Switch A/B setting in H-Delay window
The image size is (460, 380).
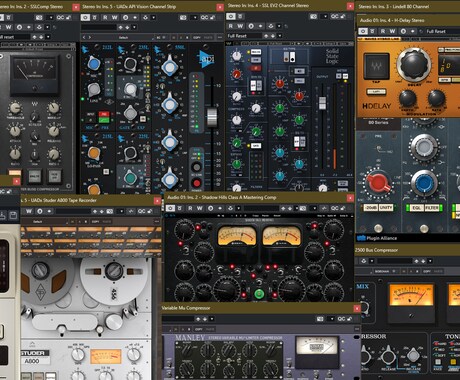[x=403, y=31]
